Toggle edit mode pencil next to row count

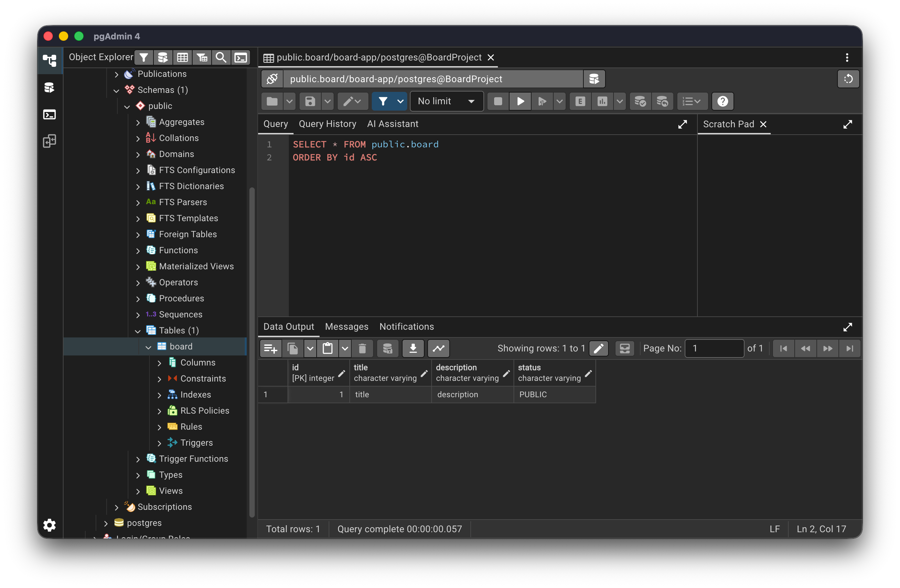[599, 348]
